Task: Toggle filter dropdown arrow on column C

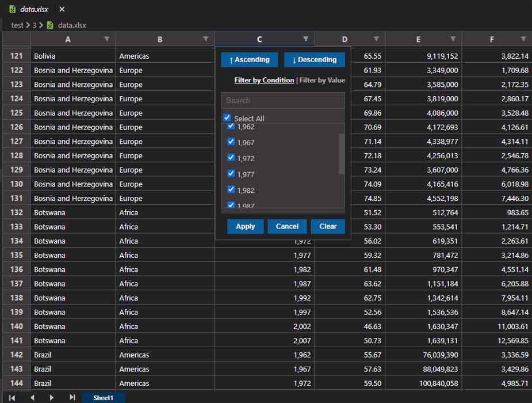Action: click(306, 39)
